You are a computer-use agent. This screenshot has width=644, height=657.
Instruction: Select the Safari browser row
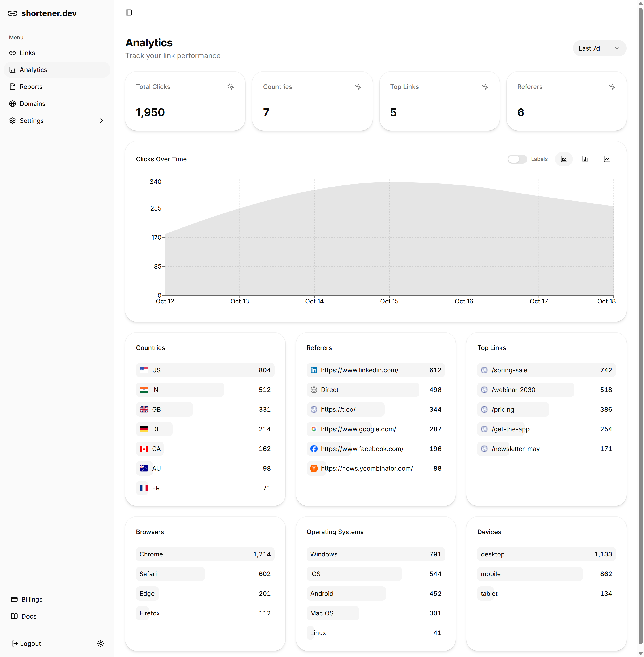click(x=205, y=574)
